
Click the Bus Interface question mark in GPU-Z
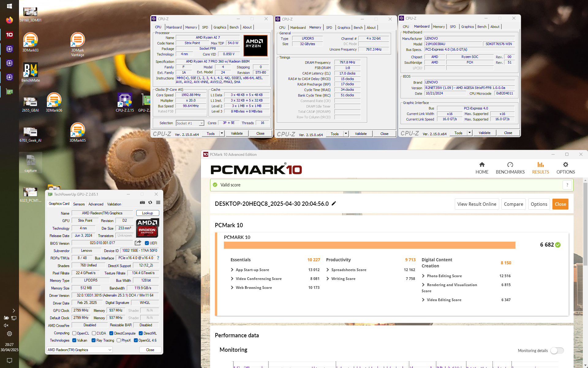coord(158,258)
